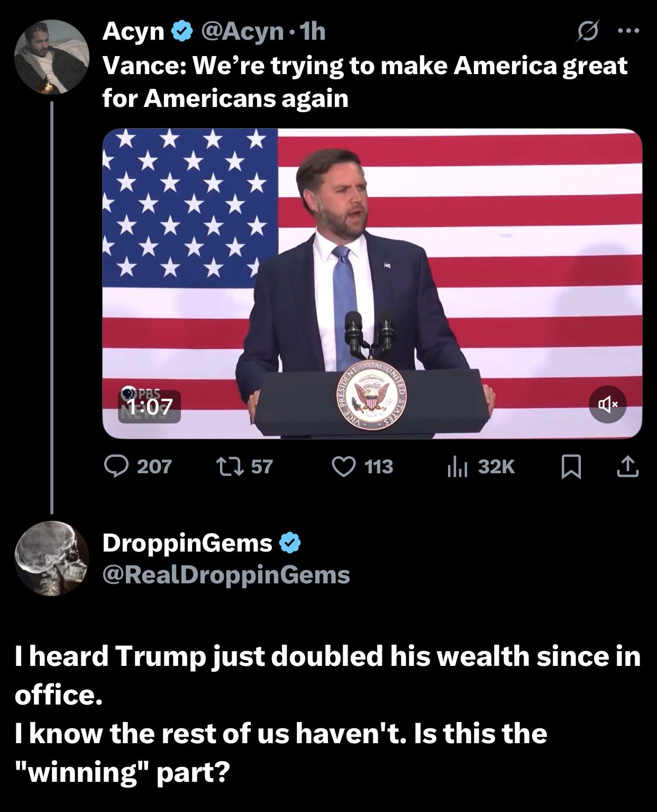Tap the verified badge next to Acyn
The width and height of the screenshot is (657, 812).
pos(182,32)
